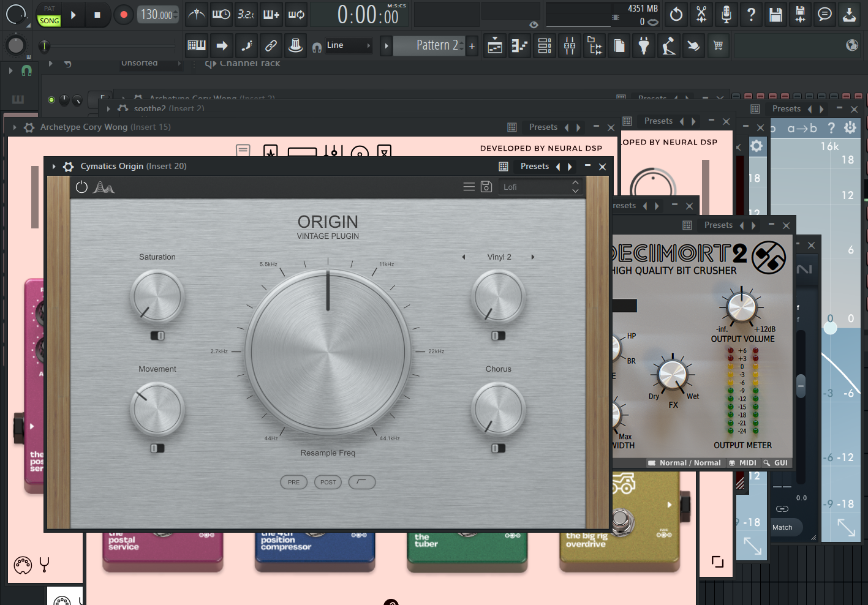Open the Mixer view icon

(x=570, y=46)
